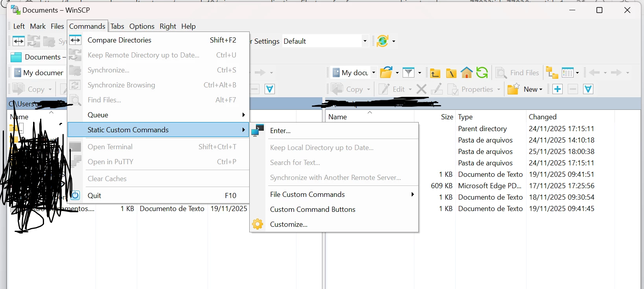Toggle the directory tree icon
Screen dimensions: 644x289
552,73
